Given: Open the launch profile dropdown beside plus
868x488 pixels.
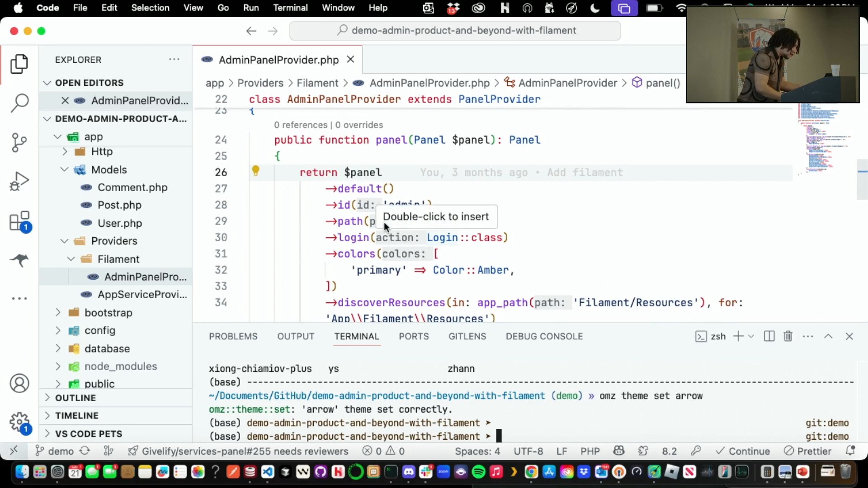Looking at the screenshot, I should pos(751,336).
